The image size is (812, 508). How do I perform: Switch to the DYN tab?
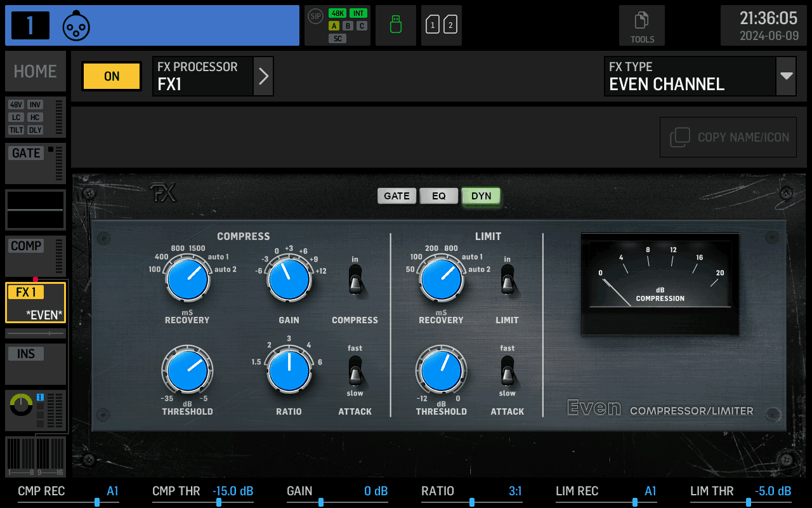pyautogui.click(x=481, y=196)
